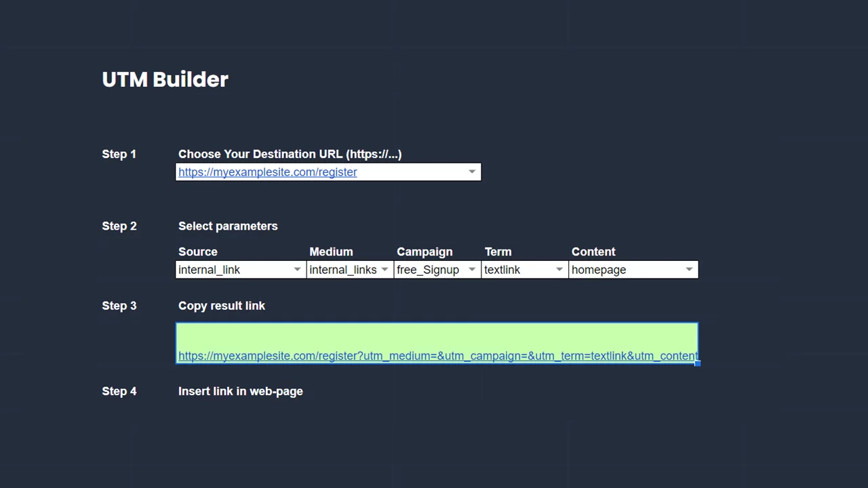
Task: Click the Copy result link label
Action: click(x=221, y=306)
